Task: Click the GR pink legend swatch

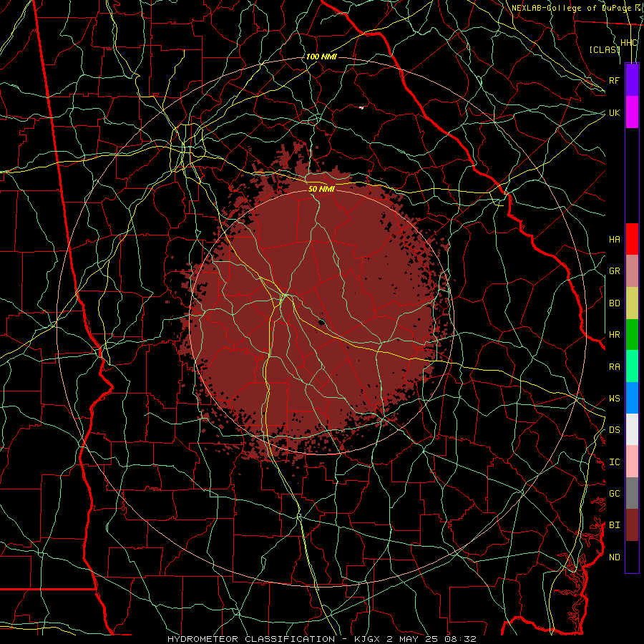Action: point(632,271)
